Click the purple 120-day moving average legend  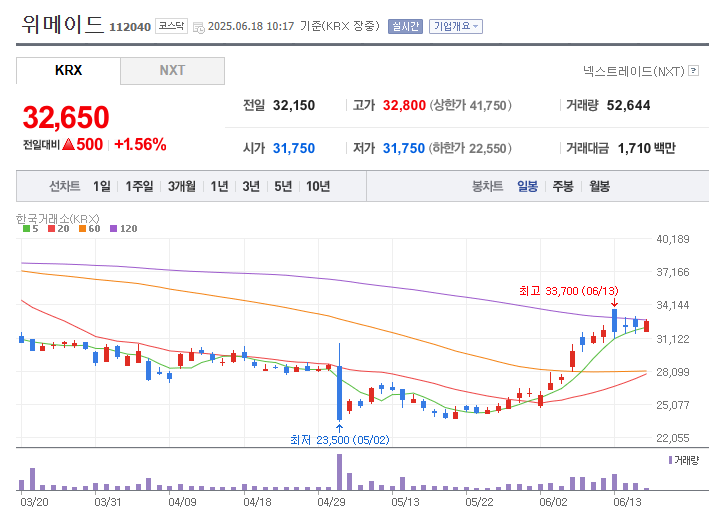(123, 229)
